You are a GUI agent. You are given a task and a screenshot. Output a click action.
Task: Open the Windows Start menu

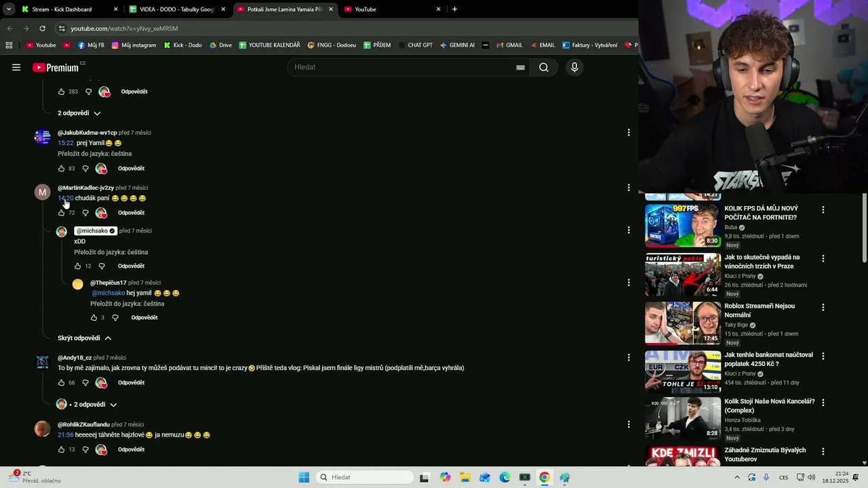point(304,477)
